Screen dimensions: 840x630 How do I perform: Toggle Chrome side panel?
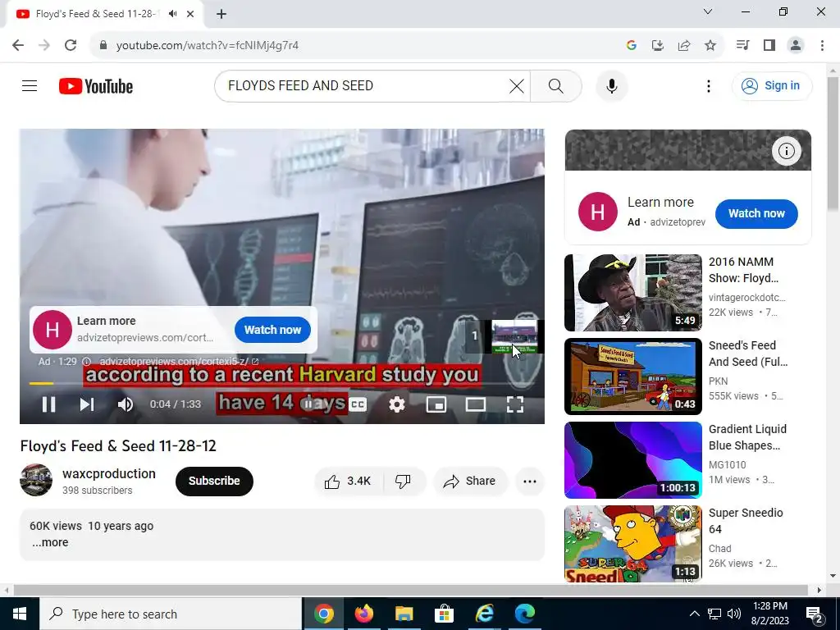[x=769, y=45]
